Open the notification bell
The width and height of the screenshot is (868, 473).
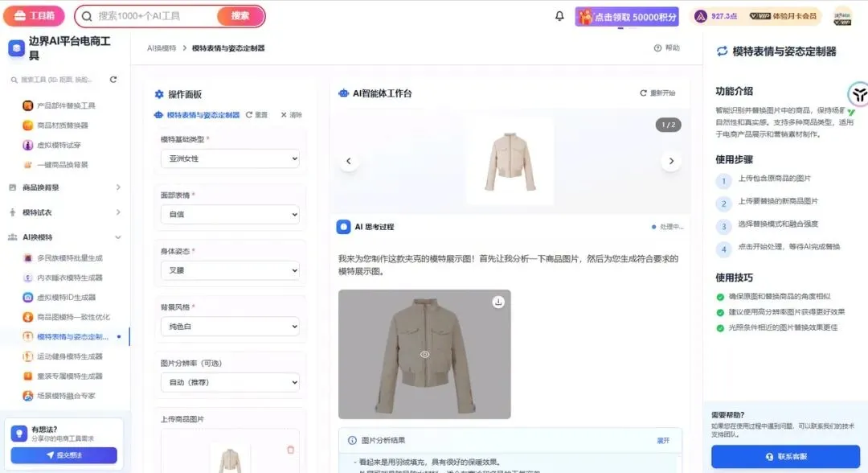(559, 16)
